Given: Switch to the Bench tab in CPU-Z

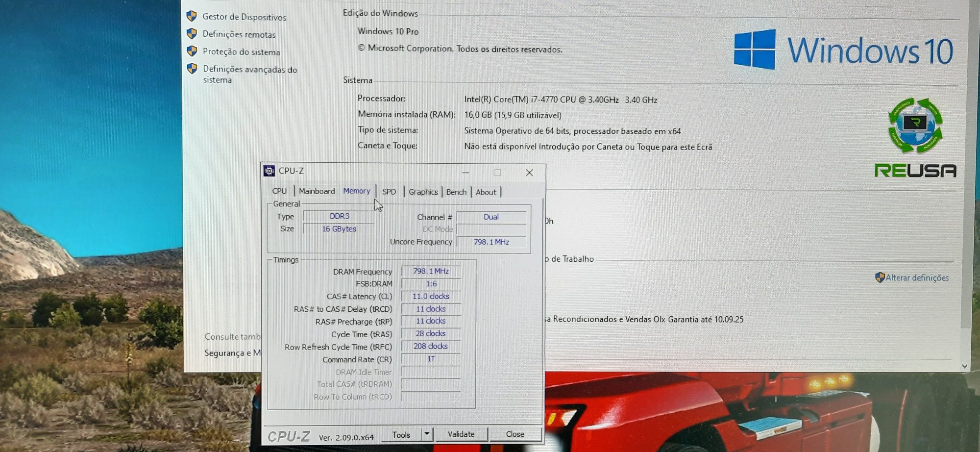Looking at the screenshot, I should [456, 192].
